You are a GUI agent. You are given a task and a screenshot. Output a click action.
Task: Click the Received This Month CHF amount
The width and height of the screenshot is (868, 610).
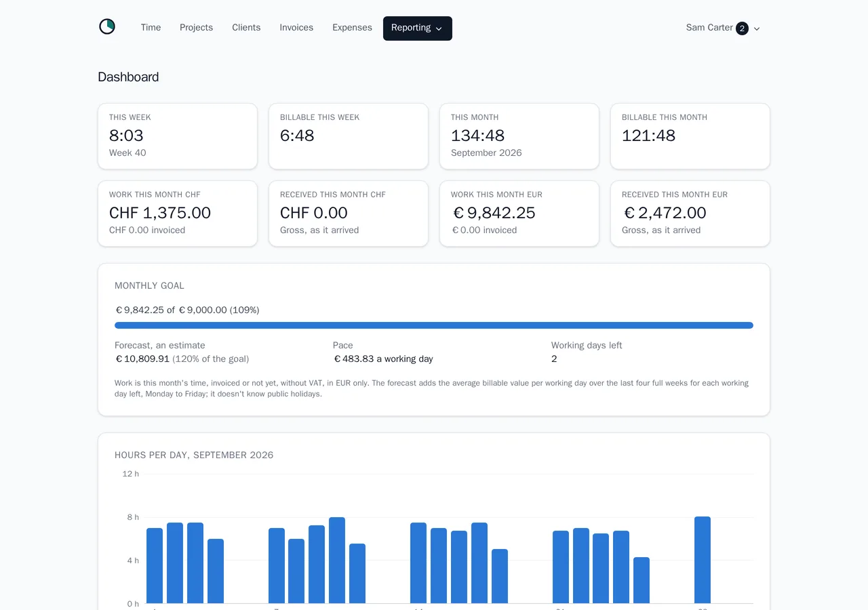click(x=314, y=213)
